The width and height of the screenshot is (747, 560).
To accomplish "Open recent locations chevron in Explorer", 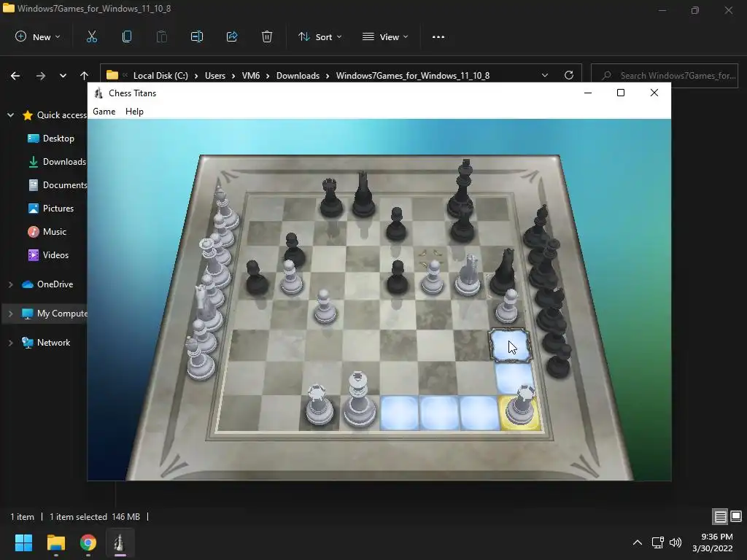I will point(63,76).
